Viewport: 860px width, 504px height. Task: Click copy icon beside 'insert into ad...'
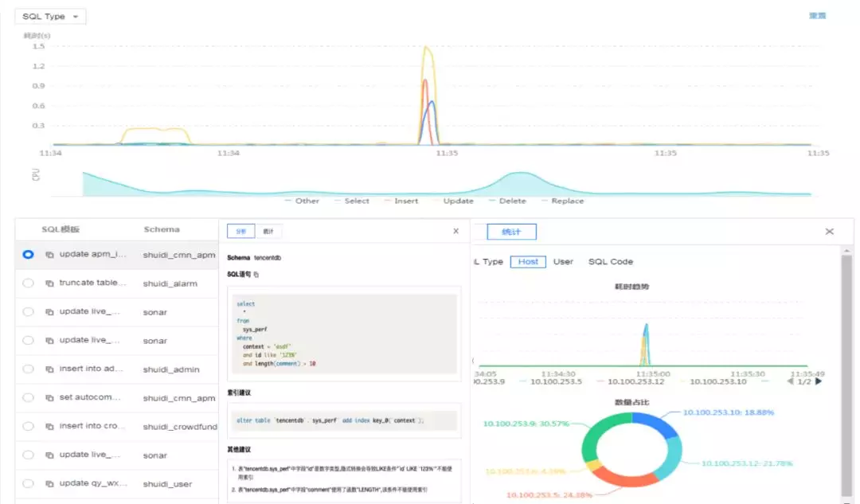point(49,369)
